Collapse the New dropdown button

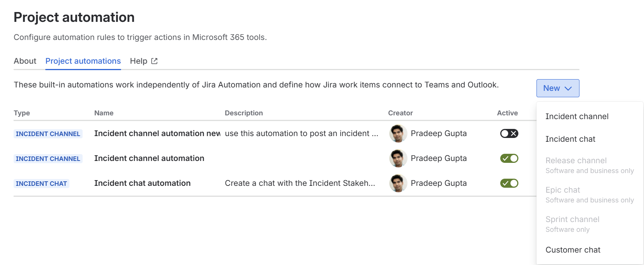pyautogui.click(x=558, y=88)
